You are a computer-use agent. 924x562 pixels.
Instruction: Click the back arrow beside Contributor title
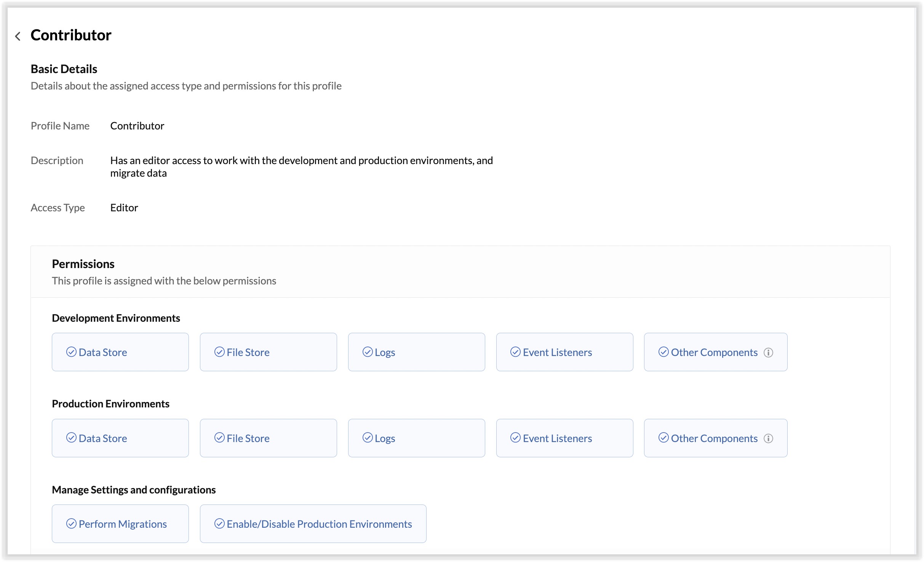point(18,36)
